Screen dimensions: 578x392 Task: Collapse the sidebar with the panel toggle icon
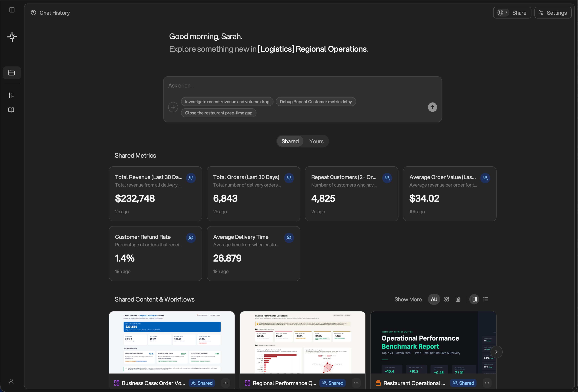[x=12, y=10]
